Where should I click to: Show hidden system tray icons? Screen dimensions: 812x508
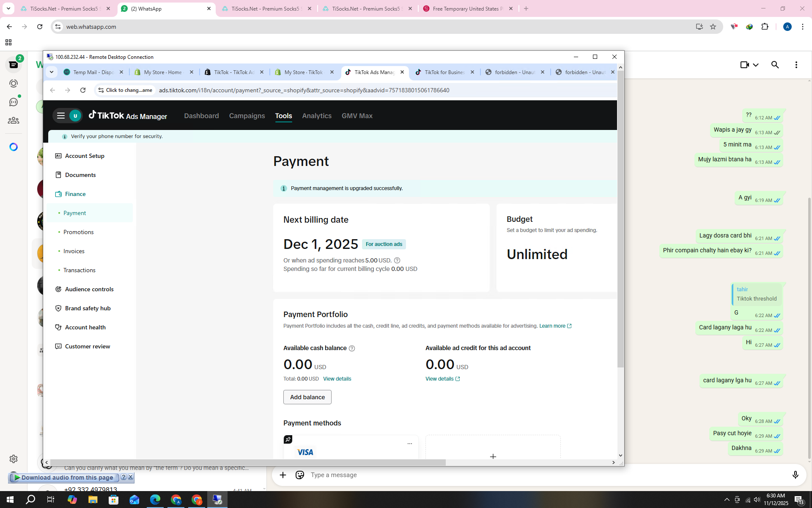[x=727, y=500]
